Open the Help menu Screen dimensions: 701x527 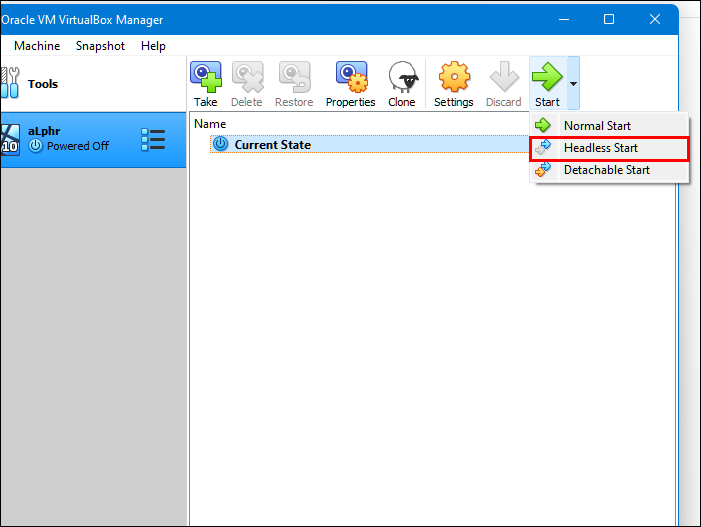tap(153, 46)
